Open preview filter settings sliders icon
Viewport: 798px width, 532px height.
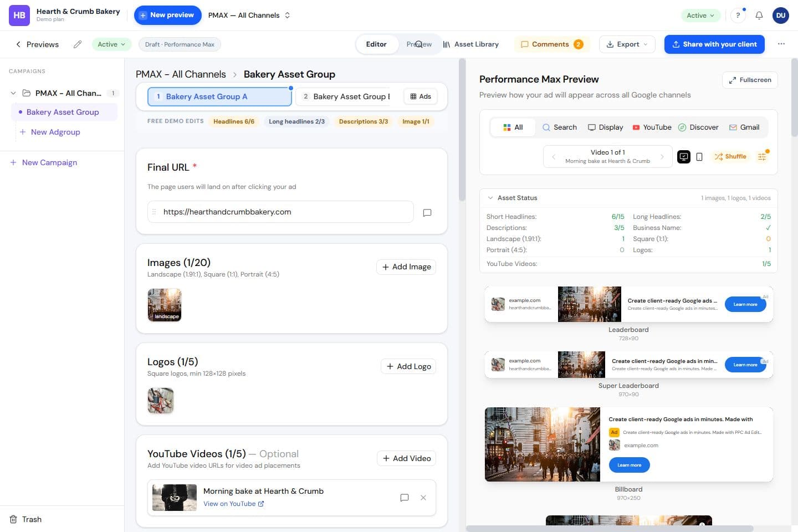(763, 157)
